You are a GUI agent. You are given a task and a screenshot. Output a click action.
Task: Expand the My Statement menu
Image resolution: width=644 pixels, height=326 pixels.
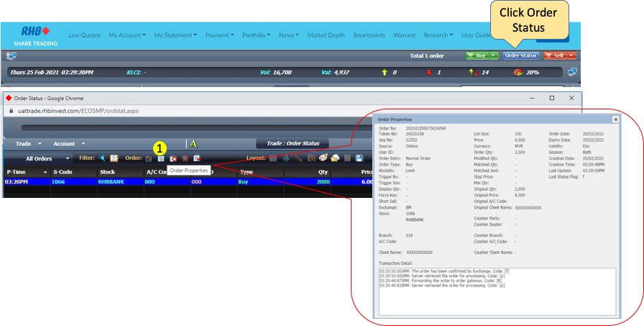(176, 35)
